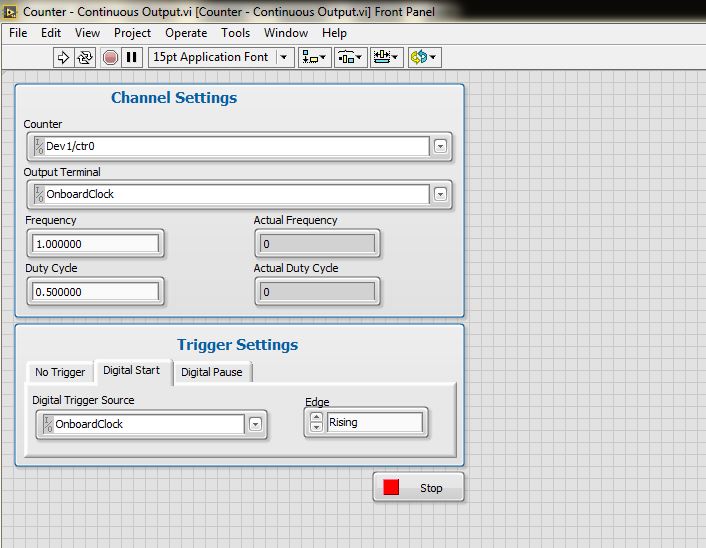Open the Resize Objects tool
The height and width of the screenshot is (548, 706).
[x=386, y=57]
